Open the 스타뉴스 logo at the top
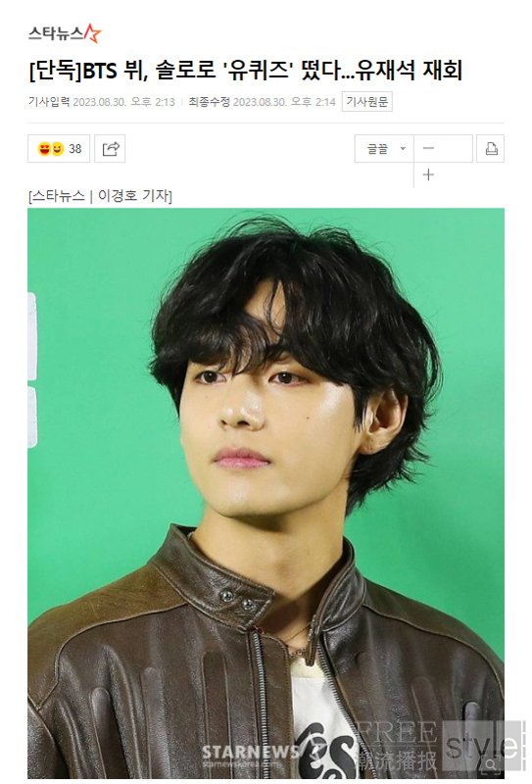532x784 pixels. tap(65, 33)
